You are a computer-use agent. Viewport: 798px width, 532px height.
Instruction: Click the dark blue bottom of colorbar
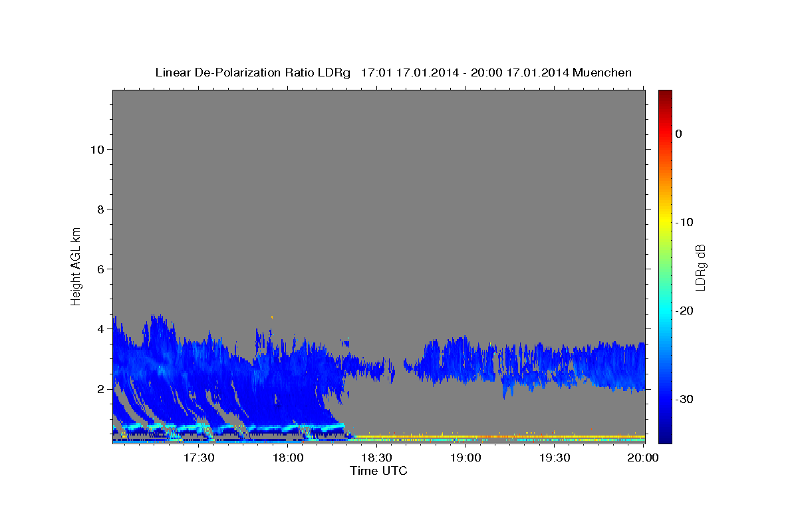665,436
